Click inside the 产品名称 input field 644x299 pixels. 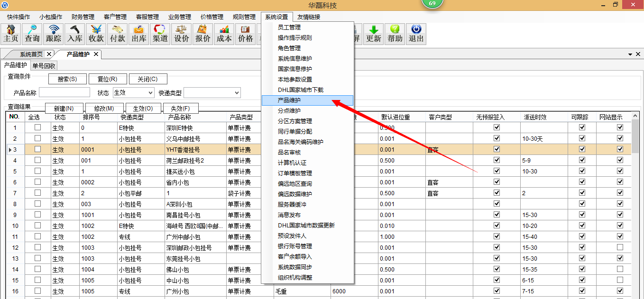64,92
